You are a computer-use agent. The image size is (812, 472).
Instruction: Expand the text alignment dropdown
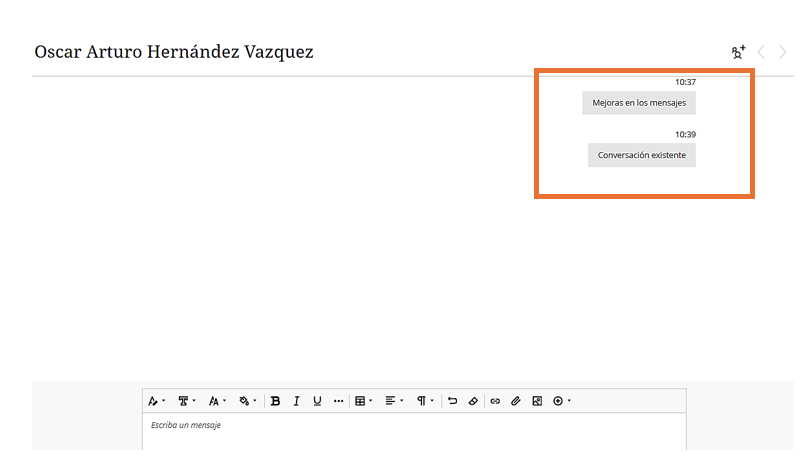click(x=394, y=401)
